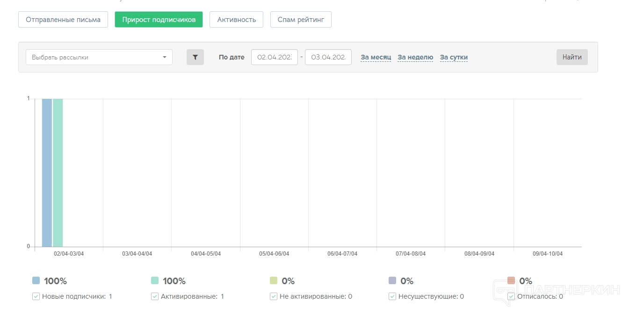Go to the 'Спам рейтинг' tab

tap(301, 20)
